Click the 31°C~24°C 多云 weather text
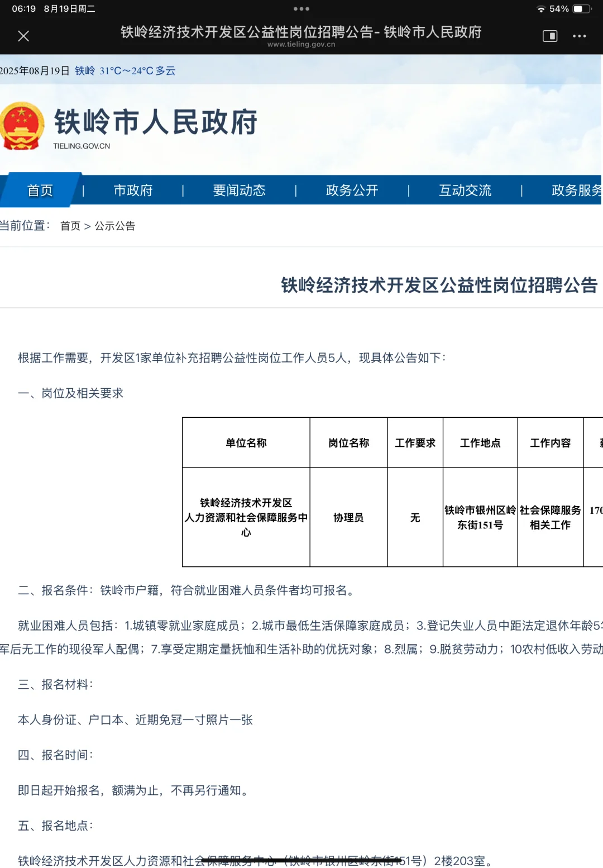Image resolution: width=603 pixels, height=868 pixels. point(137,71)
